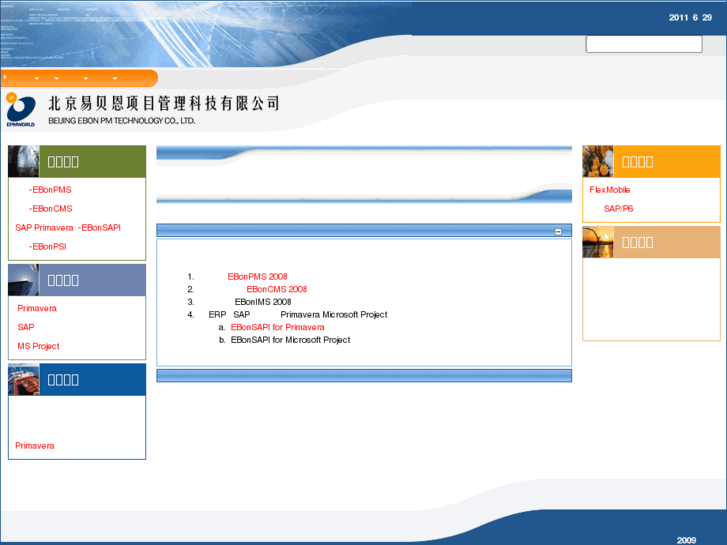Click the search input box under the date
This screenshot has height=545, width=727.
tap(644, 44)
